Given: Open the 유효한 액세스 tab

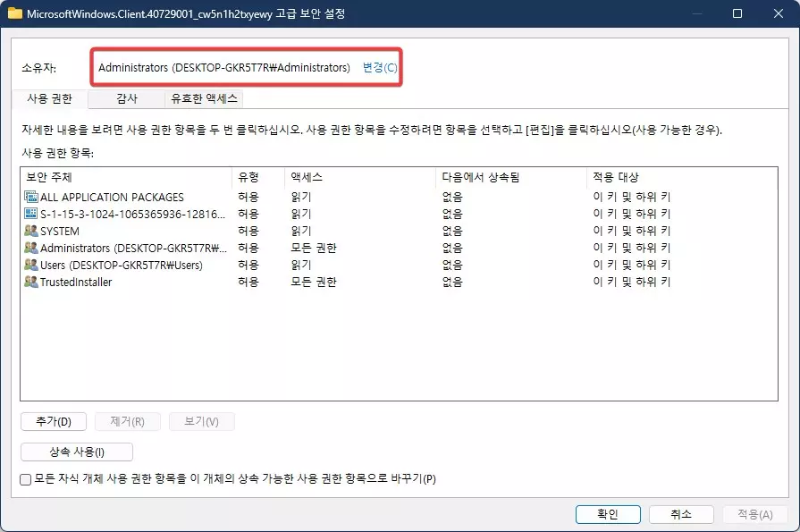Looking at the screenshot, I should (x=204, y=98).
